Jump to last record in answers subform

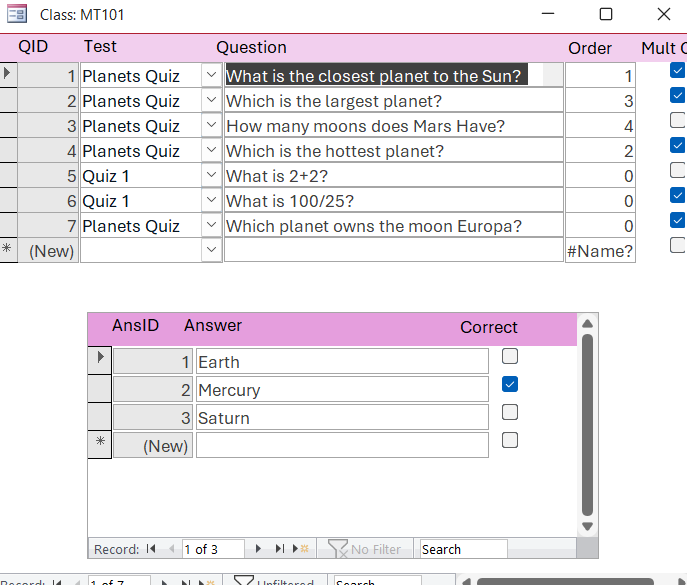279,549
